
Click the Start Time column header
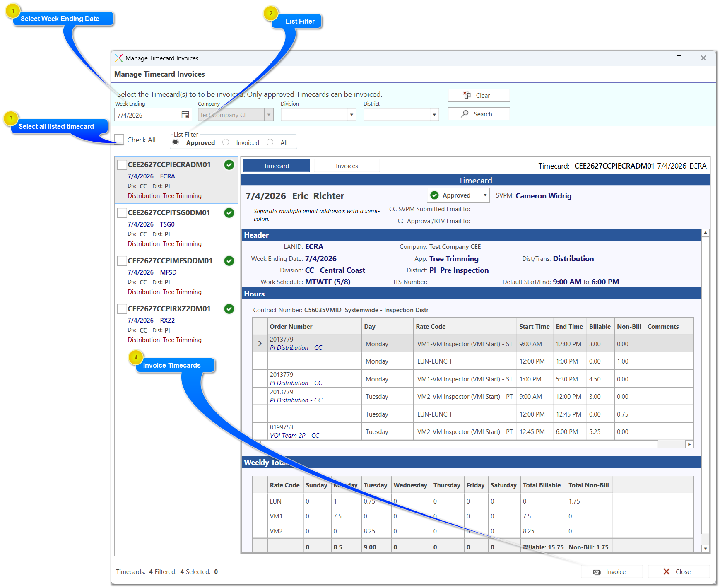point(535,326)
